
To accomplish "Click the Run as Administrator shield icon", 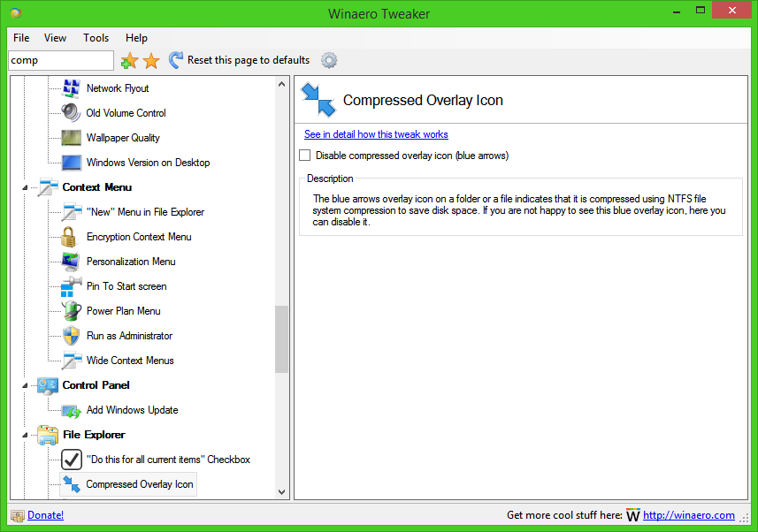I will 71,335.
